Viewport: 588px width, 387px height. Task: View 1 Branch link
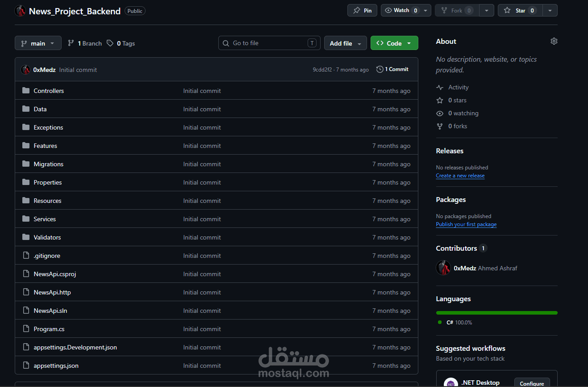[x=85, y=43]
